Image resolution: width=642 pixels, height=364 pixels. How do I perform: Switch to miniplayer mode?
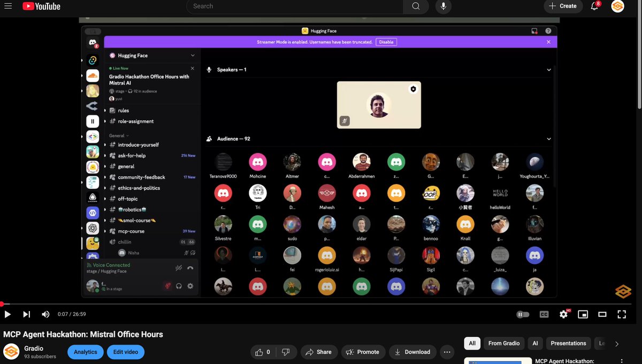(x=583, y=314)
